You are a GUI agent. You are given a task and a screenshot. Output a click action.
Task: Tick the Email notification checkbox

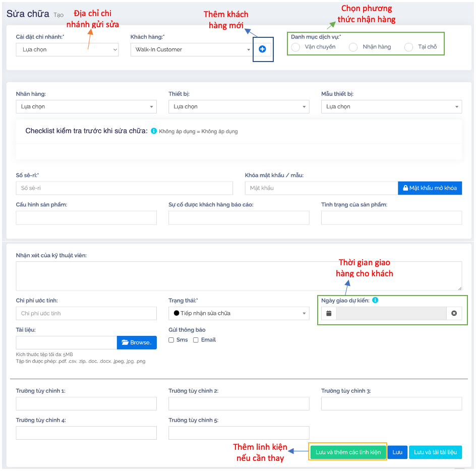point(196,340)
